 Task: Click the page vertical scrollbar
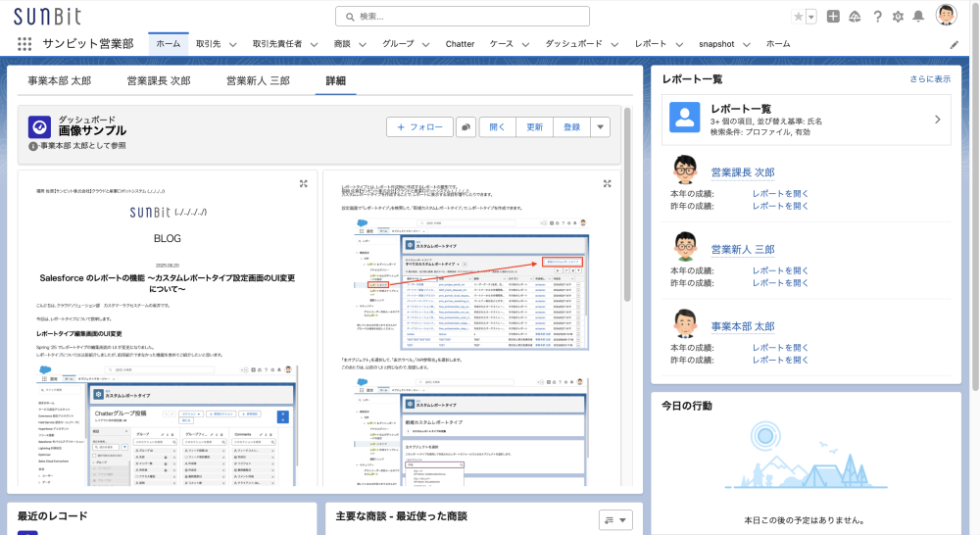pos(976,197)
